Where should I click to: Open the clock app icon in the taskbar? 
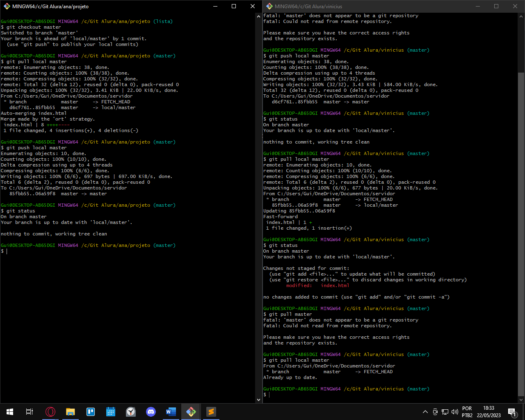pos(131,412)
